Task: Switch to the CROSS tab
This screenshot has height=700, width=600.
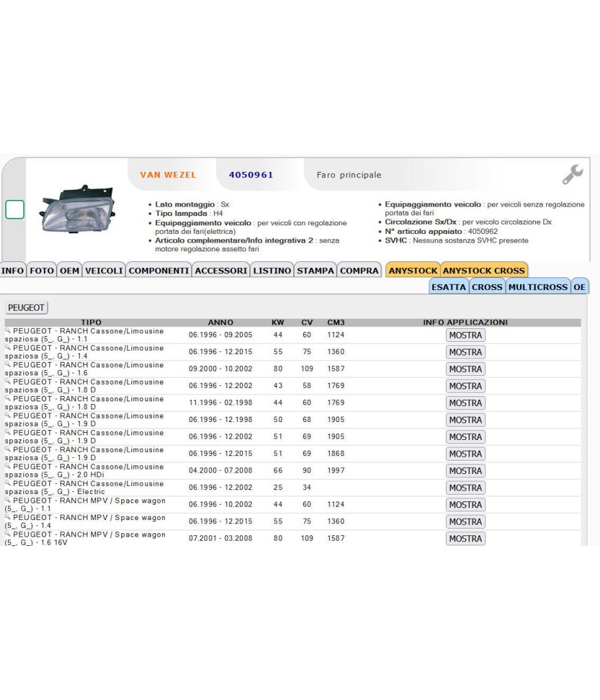Action: pyautogui.click(x=487, y=287)
